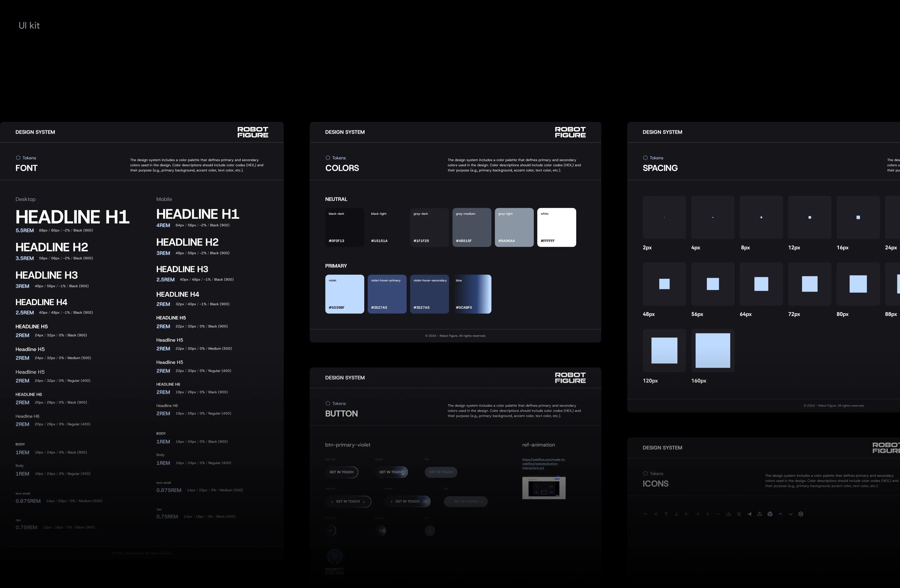Click the Tokens label above FONT
This screenshot has height=588, width=900.
click(x=26, y=158)
